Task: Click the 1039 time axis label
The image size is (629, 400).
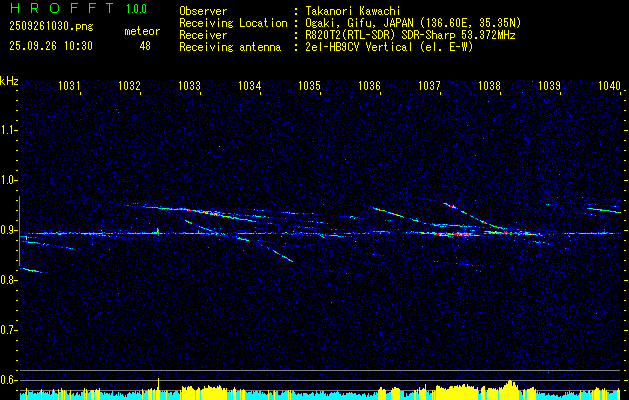Action: point(549,85)
